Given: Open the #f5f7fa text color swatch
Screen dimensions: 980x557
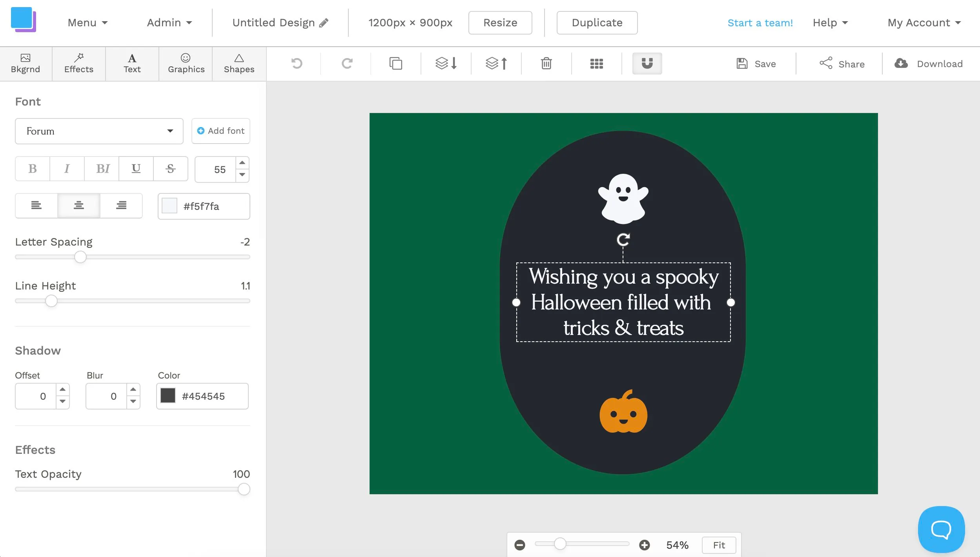Looking at the screenshot, I should coord(169,206).
